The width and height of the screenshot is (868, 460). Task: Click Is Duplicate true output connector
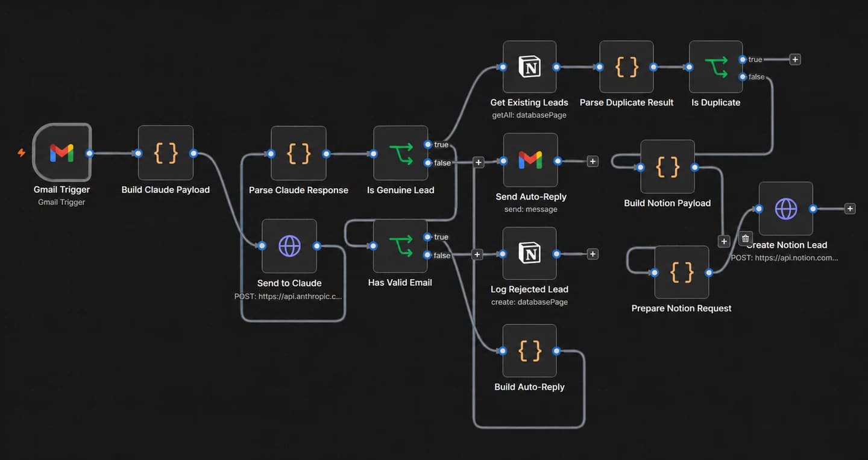tap(742, 59)
